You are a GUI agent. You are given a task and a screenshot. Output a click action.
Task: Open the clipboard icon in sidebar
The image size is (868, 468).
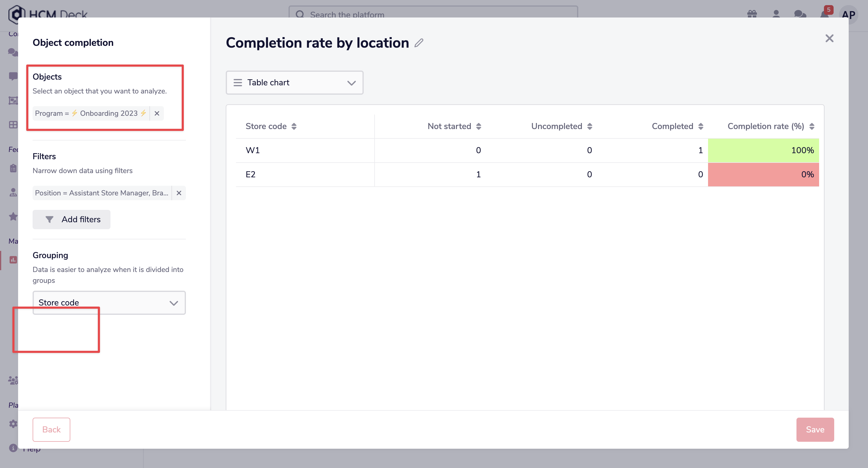pos(13,168)
